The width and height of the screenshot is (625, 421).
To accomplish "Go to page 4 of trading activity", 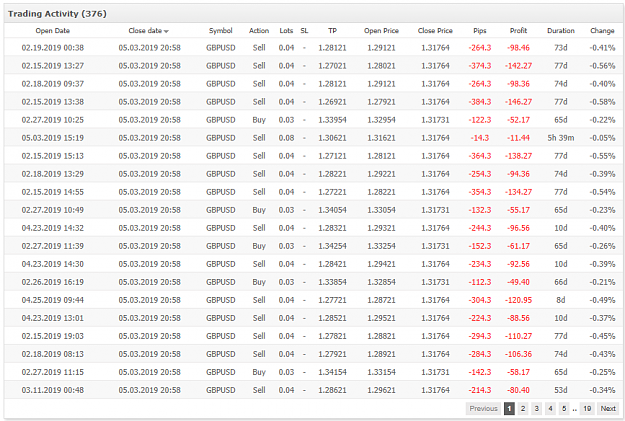I will [550, 408].
